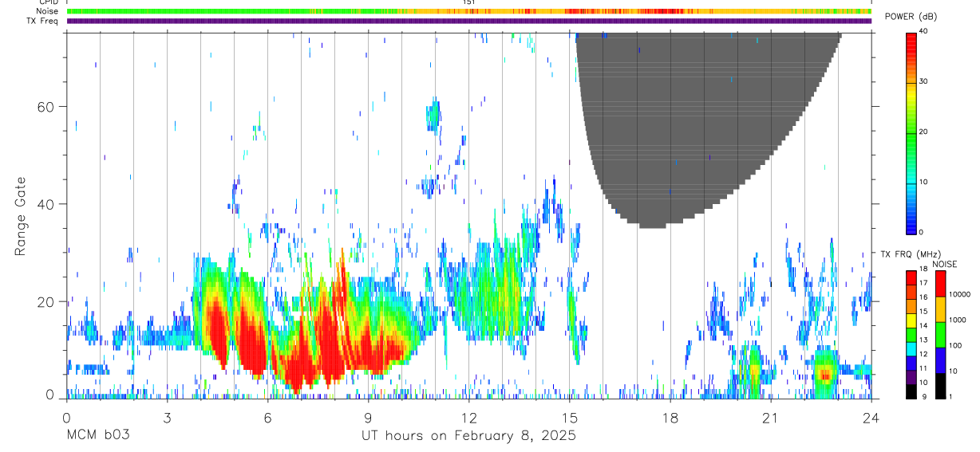
Task: Click the purple TX Freq strip bar
Action: (469, 21)
